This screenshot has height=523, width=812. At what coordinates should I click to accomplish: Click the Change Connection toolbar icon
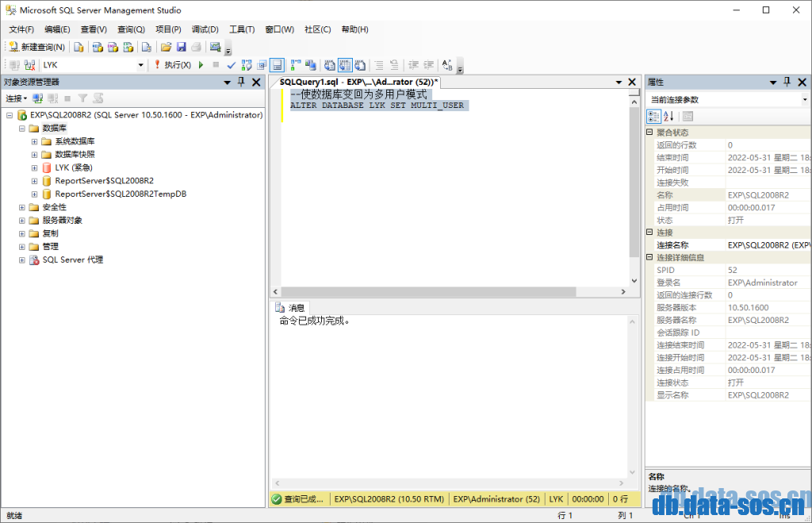pyautogui.click(x=30, y=65)
